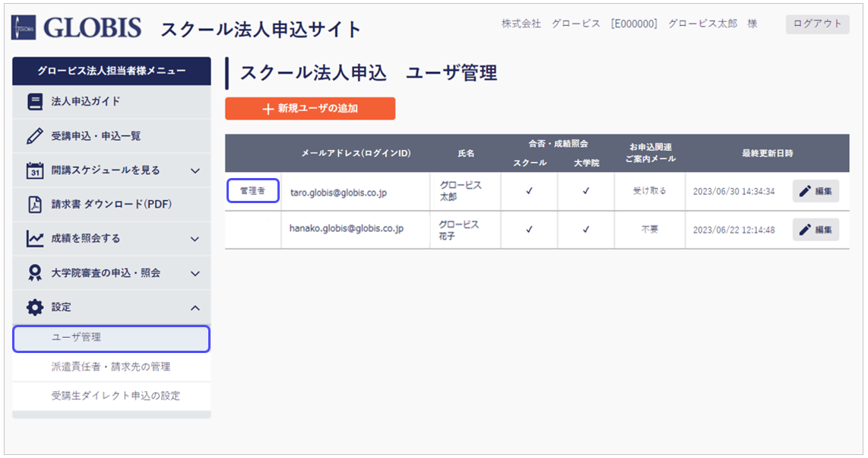The image size is (868, 458).
Task: Click email hanako.globis@globis.co.jp
Action: coord(347,228)
